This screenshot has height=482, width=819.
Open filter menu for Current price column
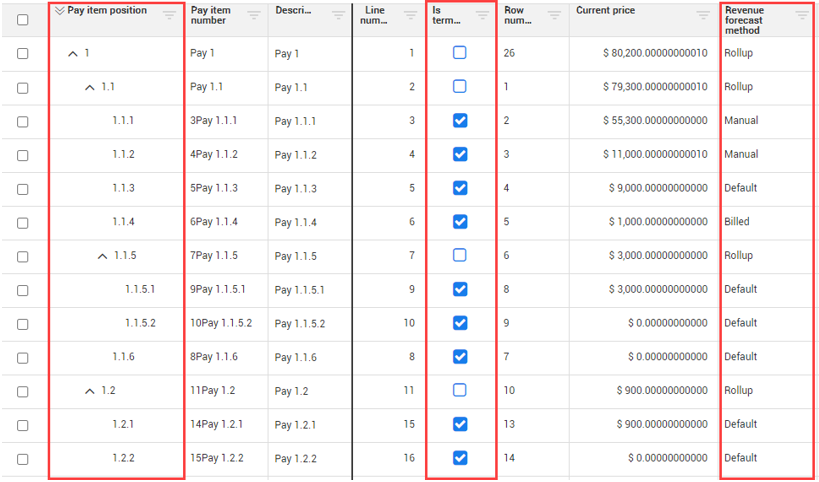coord(704,15)
